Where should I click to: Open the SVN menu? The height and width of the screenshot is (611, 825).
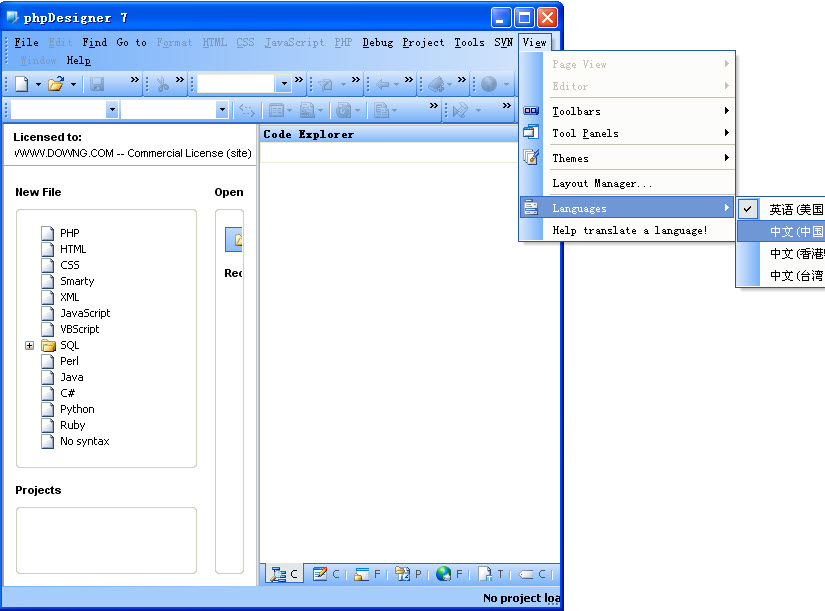(504, 42)
